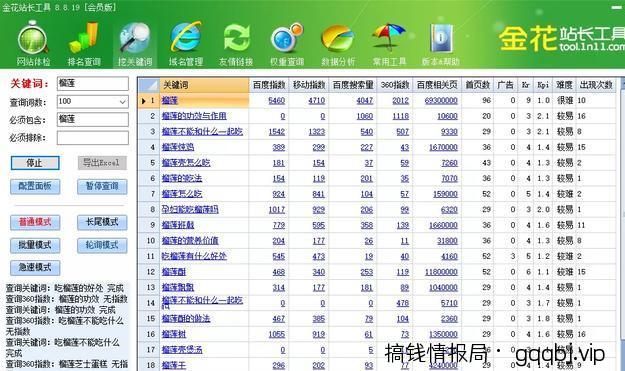Open the 榴莲炖鸡 keyword link

coord(178,147)
